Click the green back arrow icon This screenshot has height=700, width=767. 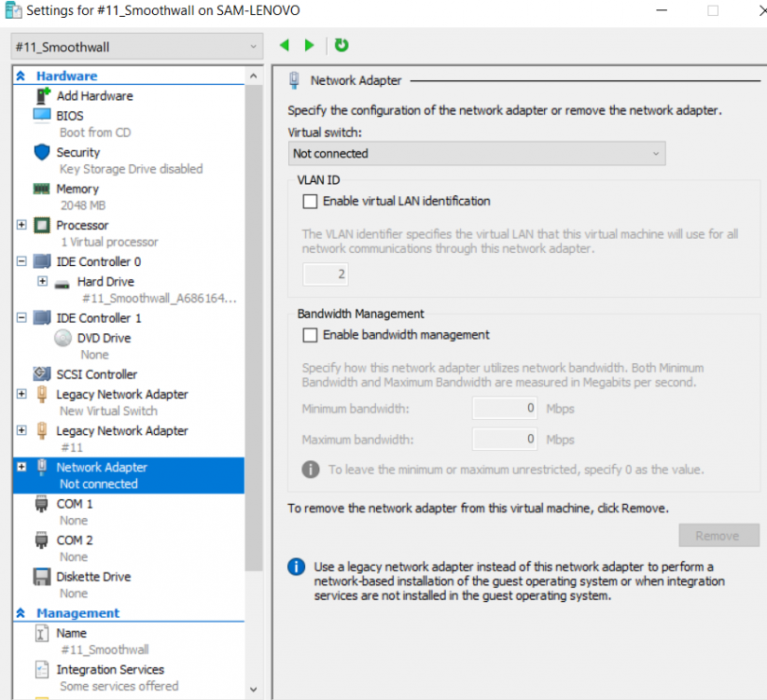285,46
